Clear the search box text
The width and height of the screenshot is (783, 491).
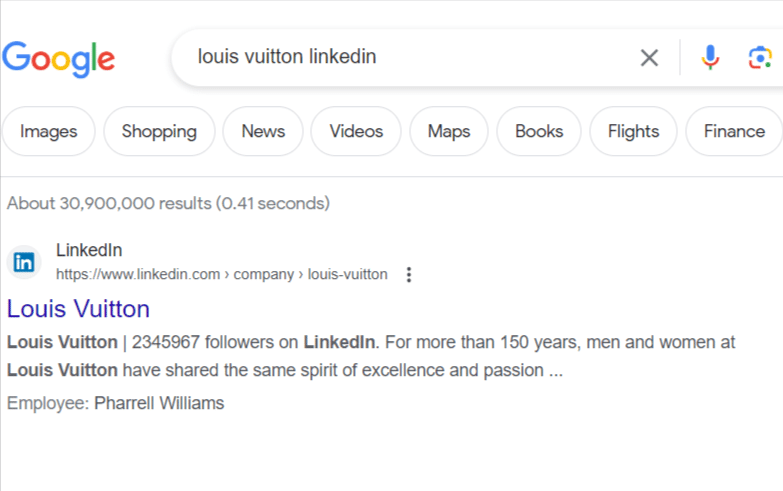tap(649, 58)
